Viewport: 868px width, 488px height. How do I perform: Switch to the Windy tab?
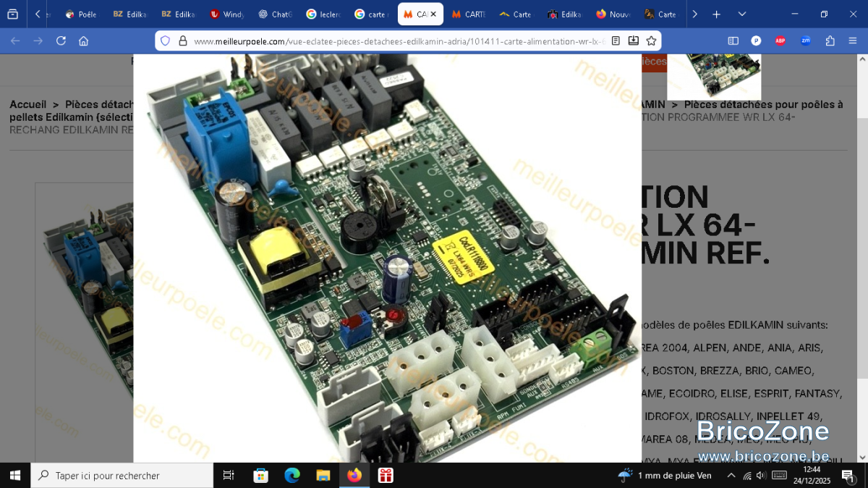(x=226, y=14)
